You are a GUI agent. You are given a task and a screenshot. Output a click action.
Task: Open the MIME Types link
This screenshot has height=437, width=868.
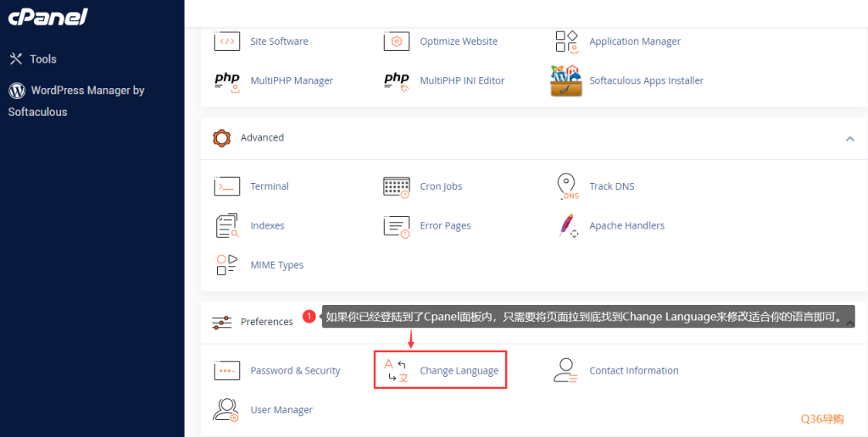(277, 265)
